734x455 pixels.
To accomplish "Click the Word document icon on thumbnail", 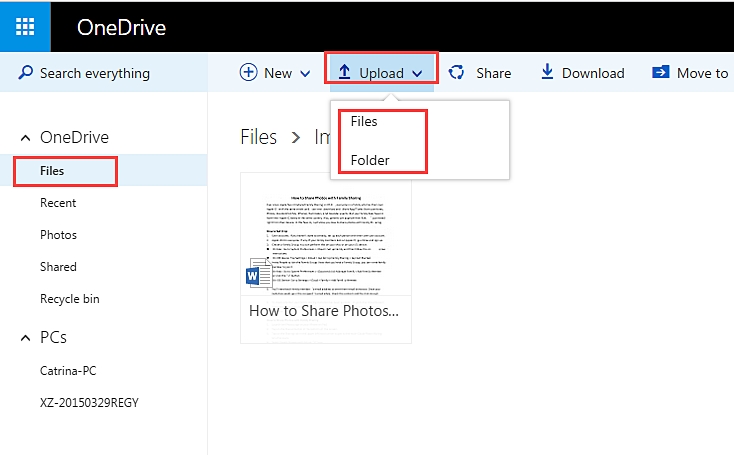I will click(258, 275).
